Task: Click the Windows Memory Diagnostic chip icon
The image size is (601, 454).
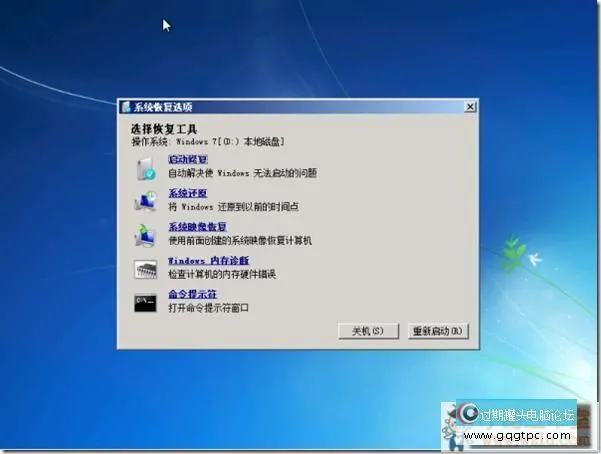Action: click(x=145, y=269)
